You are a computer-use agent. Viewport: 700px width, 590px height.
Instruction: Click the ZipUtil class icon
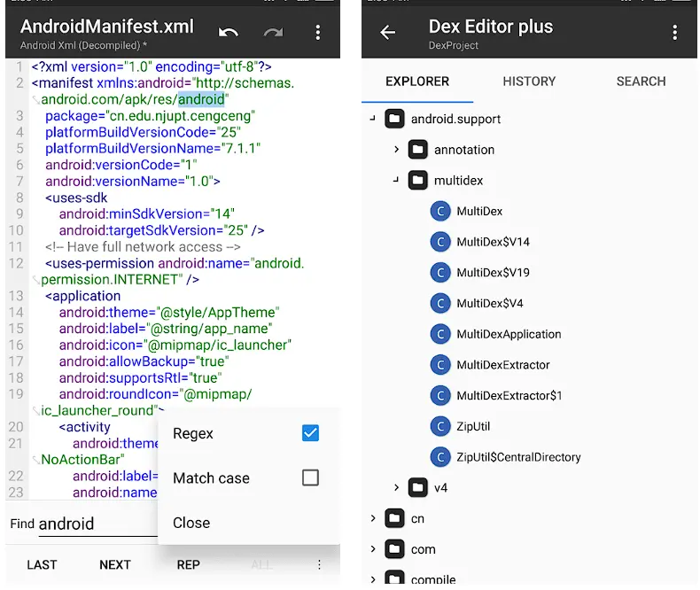[440, 427]
